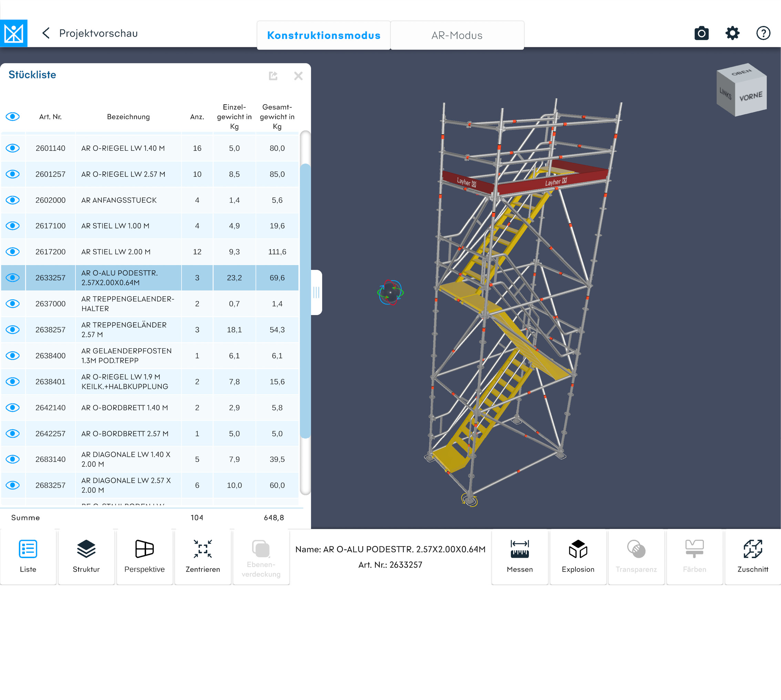Hide AR TREPPENGELÄNDER 2.57 M part
The width and height of the screenshot is (781, 700).
[13, 330]
